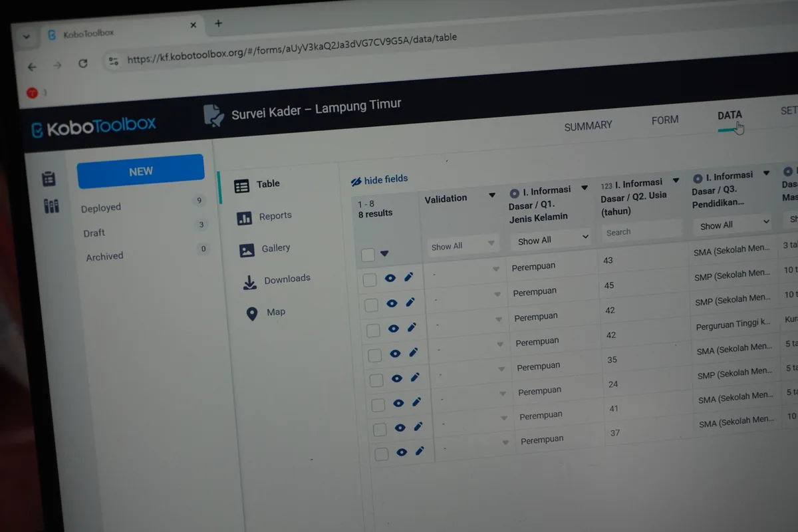
Task: Open Q2. Usia column menu arrow
Action: click(676, 180)
